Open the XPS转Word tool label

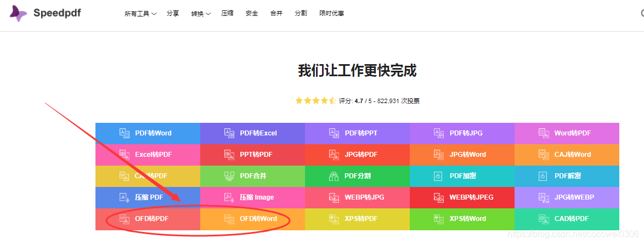[468, 219]
